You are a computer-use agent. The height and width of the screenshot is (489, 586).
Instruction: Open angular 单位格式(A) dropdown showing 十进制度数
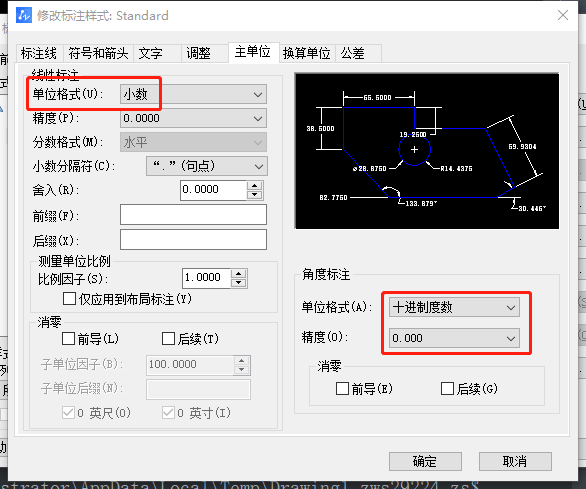coord(454,307)
